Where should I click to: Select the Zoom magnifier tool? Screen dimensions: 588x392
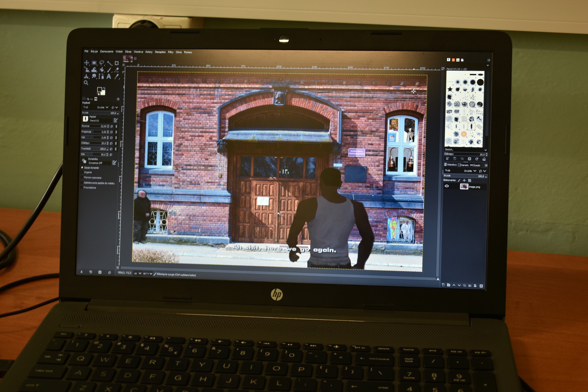coord(86,83)
